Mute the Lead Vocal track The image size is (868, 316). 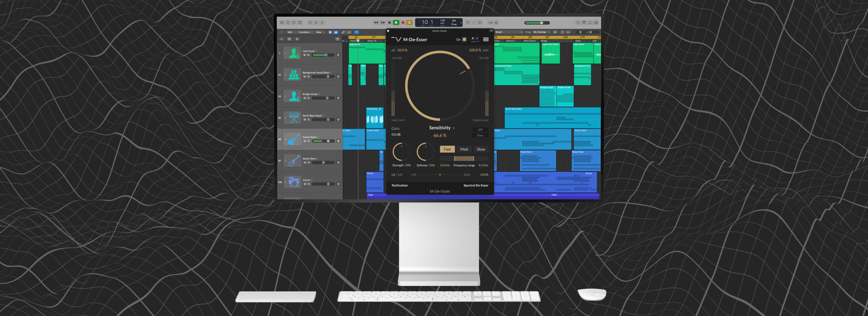(x=305, y=55)
